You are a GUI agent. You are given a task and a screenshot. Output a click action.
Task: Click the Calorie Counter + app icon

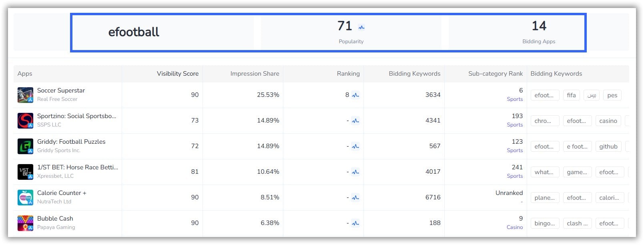click(25, 198)
